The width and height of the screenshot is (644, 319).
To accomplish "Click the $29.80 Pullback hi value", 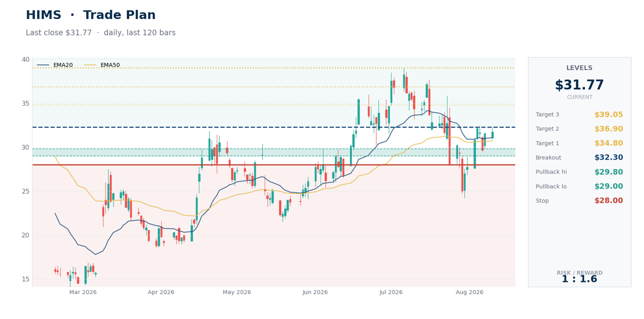I will click(608, 172).
